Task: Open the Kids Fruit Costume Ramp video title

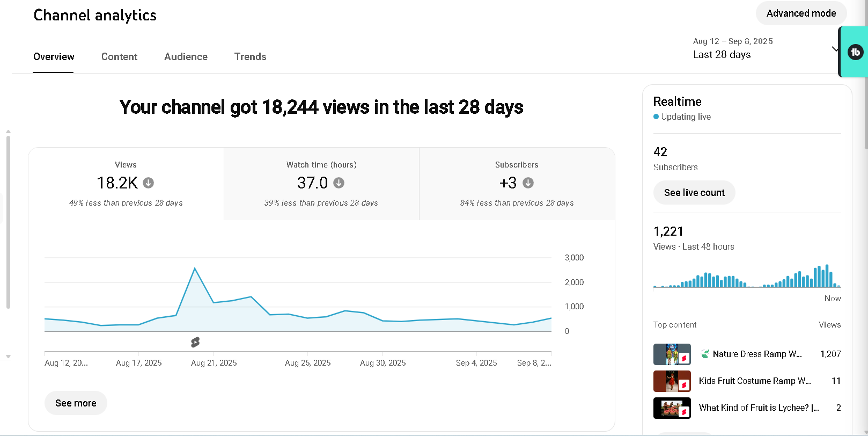Action: pos(754,381)
